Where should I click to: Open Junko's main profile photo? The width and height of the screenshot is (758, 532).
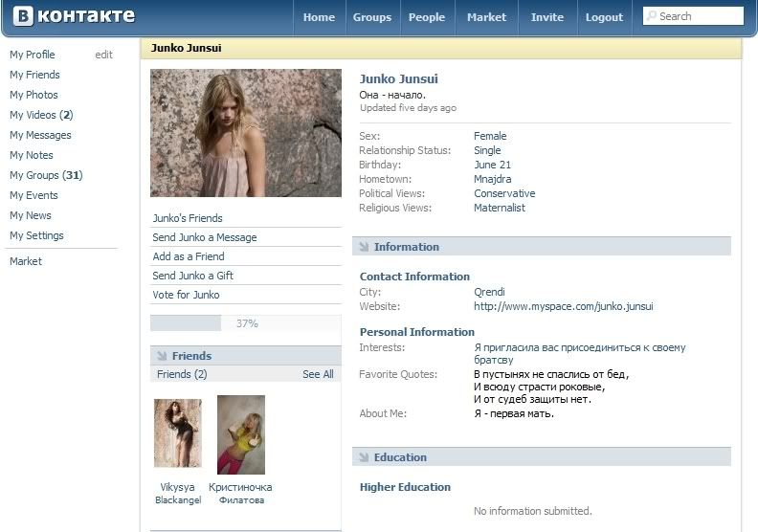(x=246, y=133)
